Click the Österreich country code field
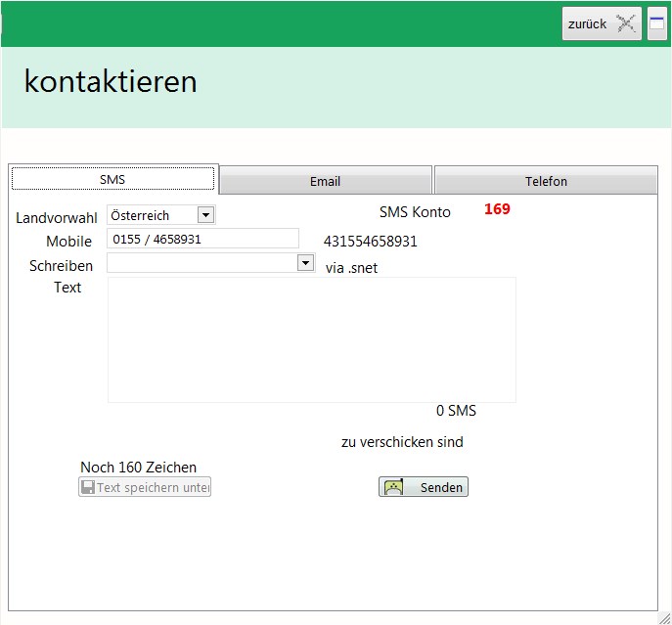Screen dimensions: 672x625 pyautogui.click(x=152, y=215)
